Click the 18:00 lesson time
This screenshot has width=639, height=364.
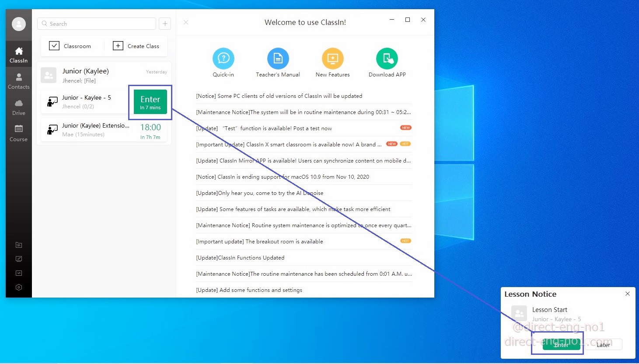tap(150, 127)
